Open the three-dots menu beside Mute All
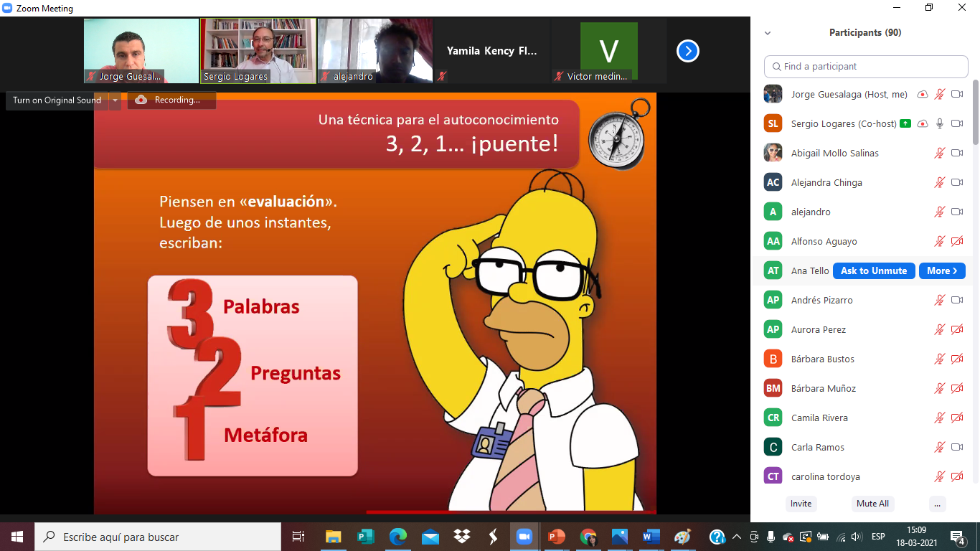 coord(937,504)
